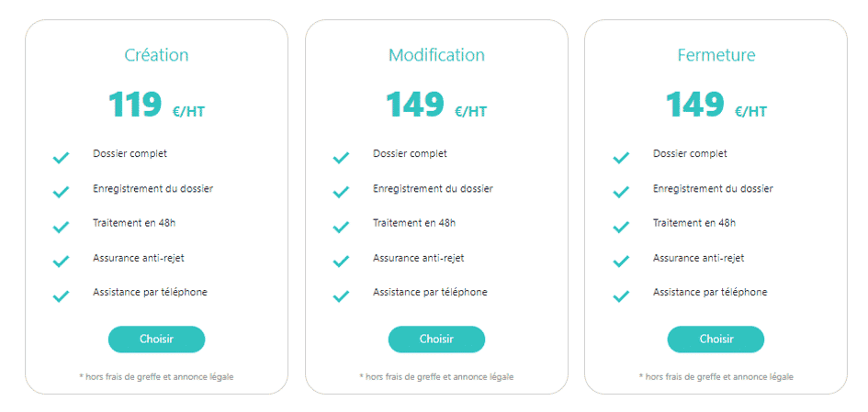
Task: Click the Modification plan heading
Action: [436, 55]
